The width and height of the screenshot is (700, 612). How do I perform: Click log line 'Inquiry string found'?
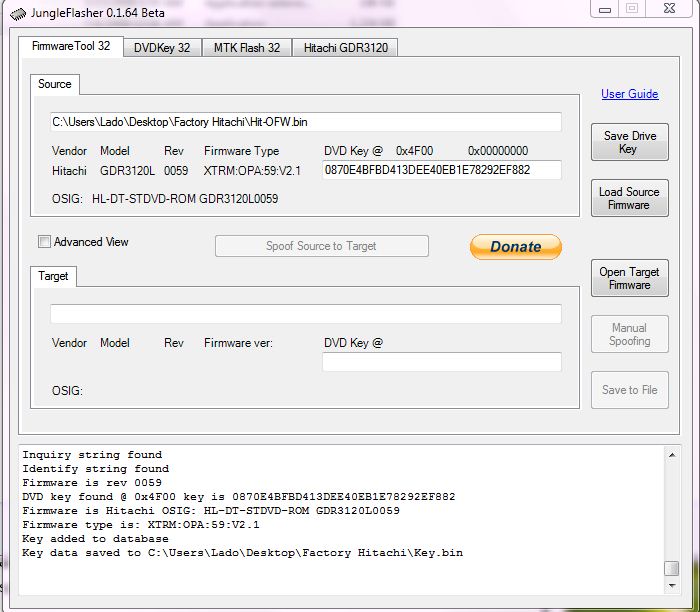(x=92, y=455)
